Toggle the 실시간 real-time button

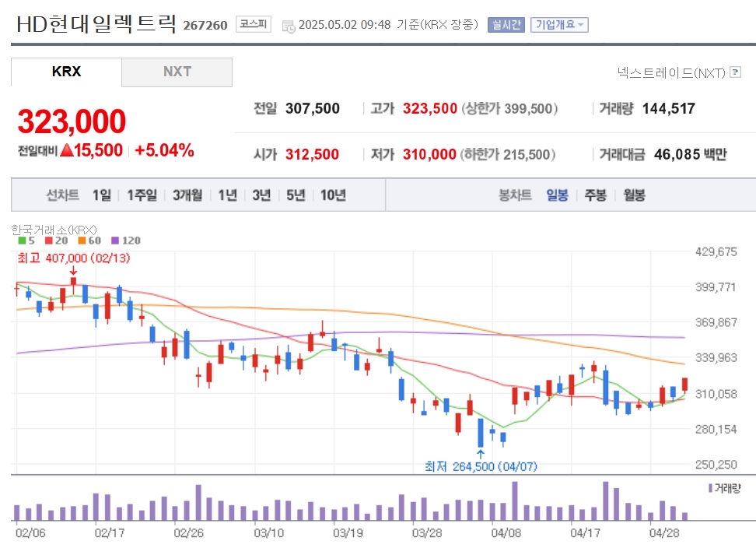tap(506, 25)
